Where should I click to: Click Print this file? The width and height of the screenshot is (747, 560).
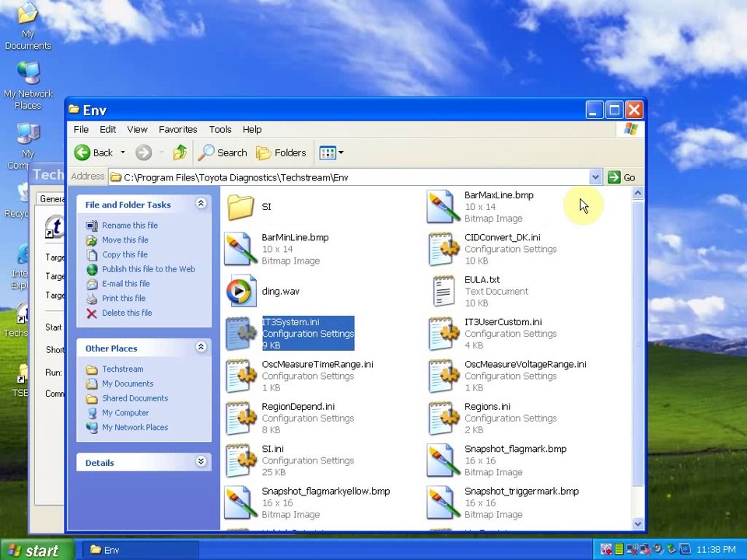(x=124, y=298)
